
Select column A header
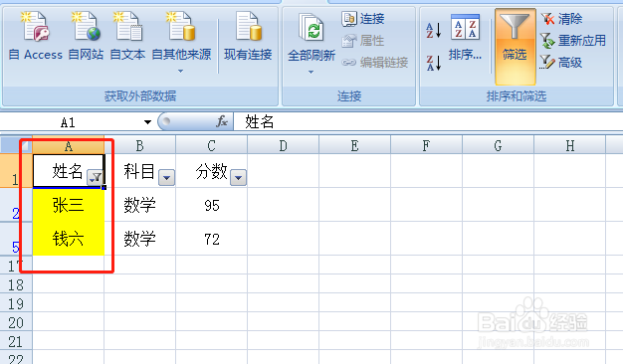point(69,145)
